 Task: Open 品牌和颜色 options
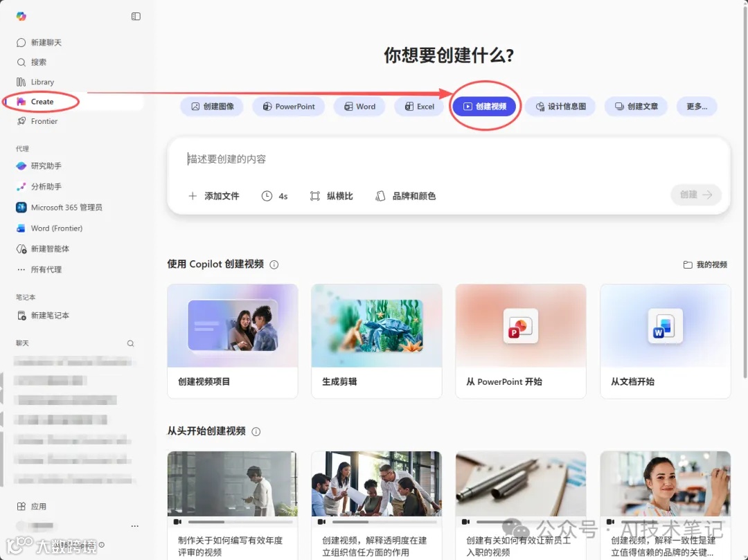[x=405, y=196]
